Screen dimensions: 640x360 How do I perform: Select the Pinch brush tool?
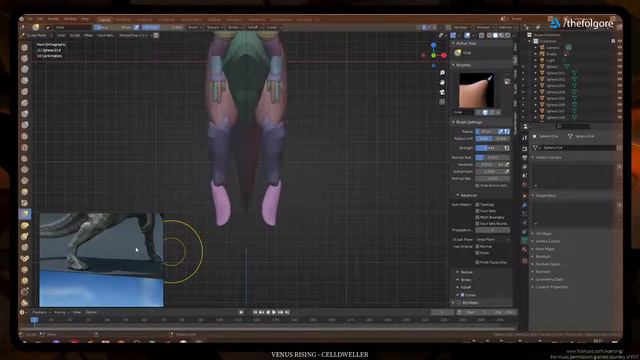pos(24,202)
